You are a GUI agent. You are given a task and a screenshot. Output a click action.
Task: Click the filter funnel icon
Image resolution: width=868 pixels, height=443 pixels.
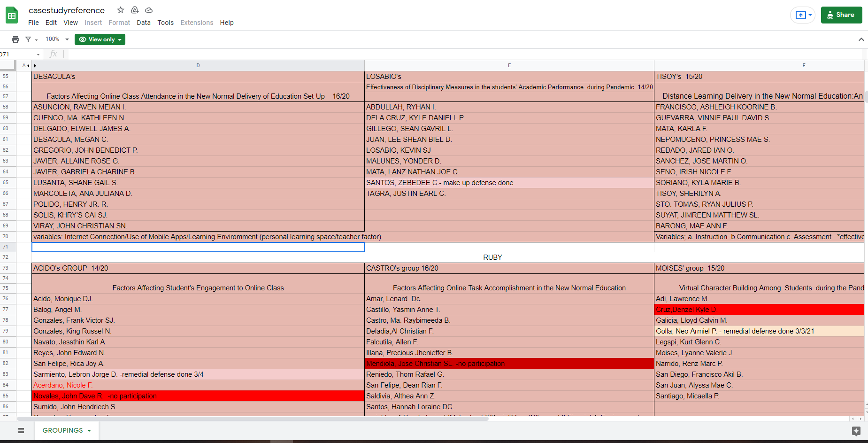[x=28, y=39]
